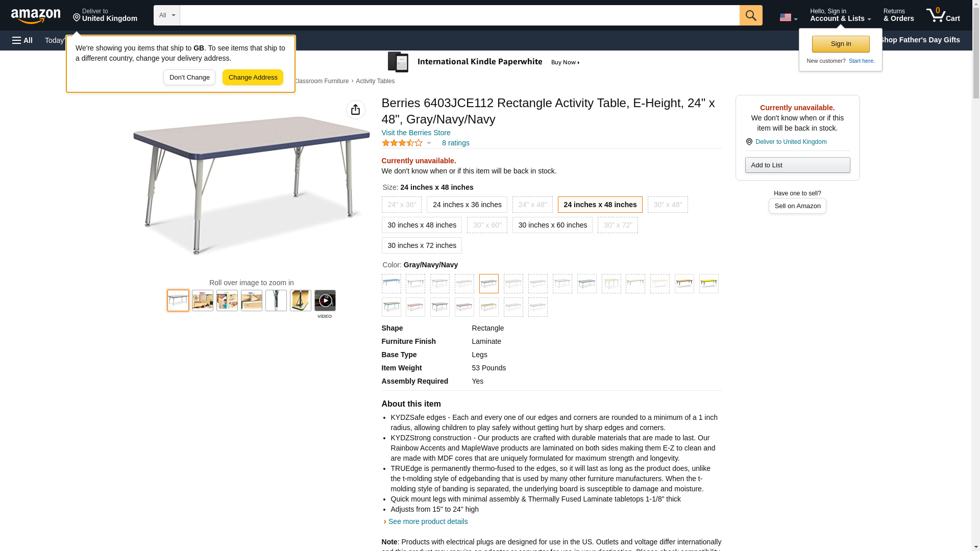Click the Amazon logo
This screenshot has height=551, width=980.
(36, 16)
